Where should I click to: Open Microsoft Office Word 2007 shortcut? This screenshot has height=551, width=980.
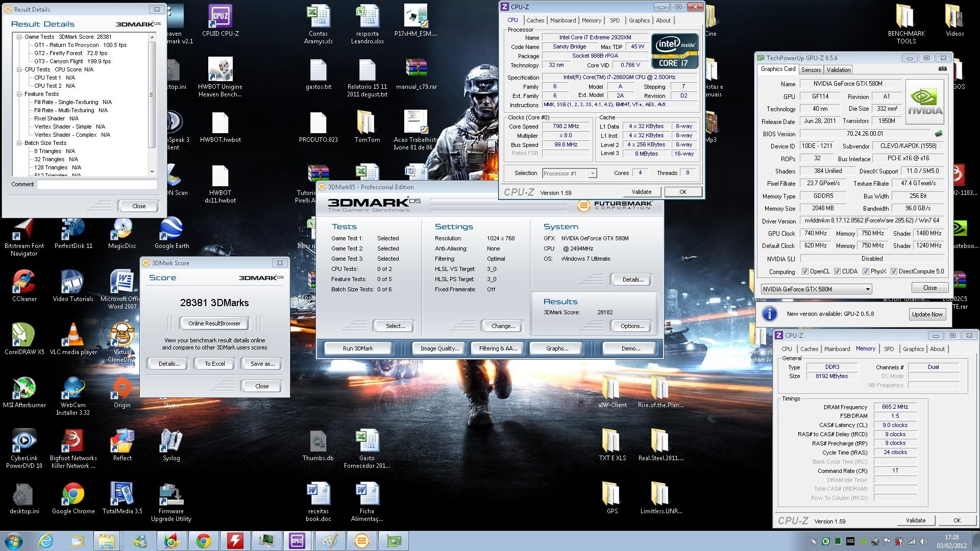[x=122, y=289]
